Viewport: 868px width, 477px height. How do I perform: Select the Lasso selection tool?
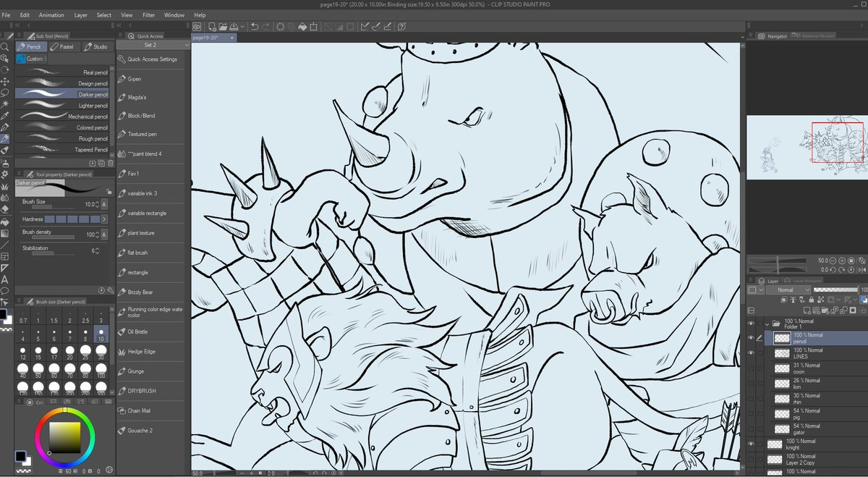(4, 93)
